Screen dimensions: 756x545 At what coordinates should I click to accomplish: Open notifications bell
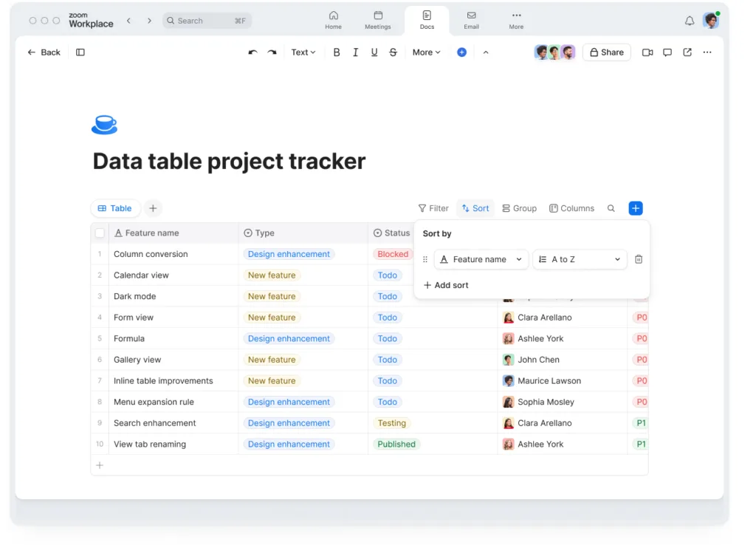[690, 21]
